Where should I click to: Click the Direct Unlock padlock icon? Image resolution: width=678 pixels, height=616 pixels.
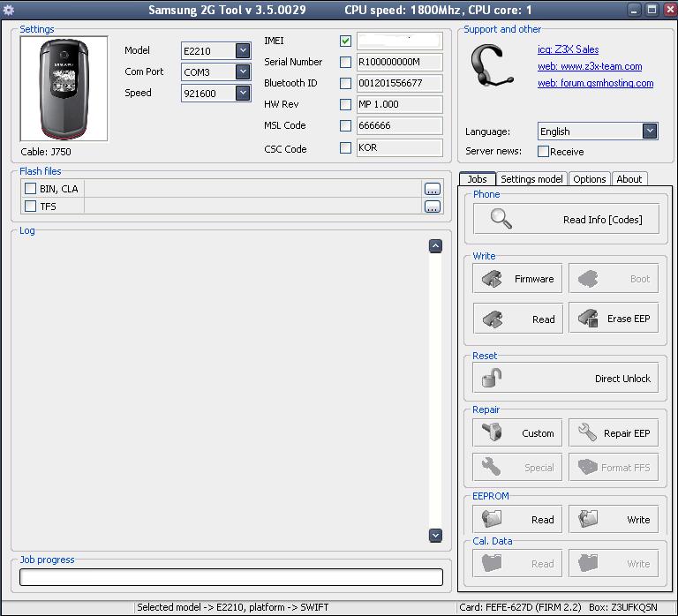click(x=492, y=378)
